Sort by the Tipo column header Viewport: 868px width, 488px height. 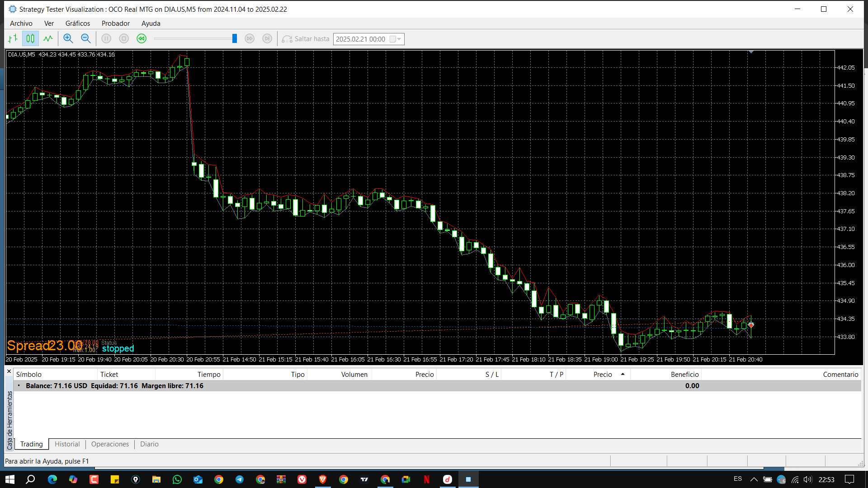[x=265, y=374]
